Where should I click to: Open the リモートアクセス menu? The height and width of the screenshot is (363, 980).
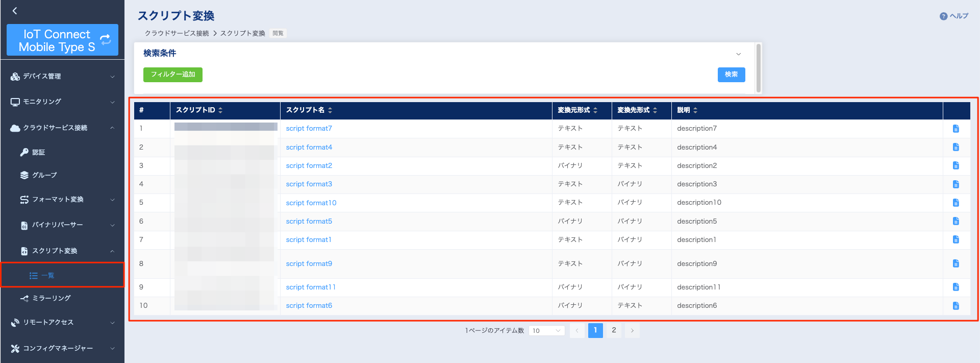coord(62,323)
